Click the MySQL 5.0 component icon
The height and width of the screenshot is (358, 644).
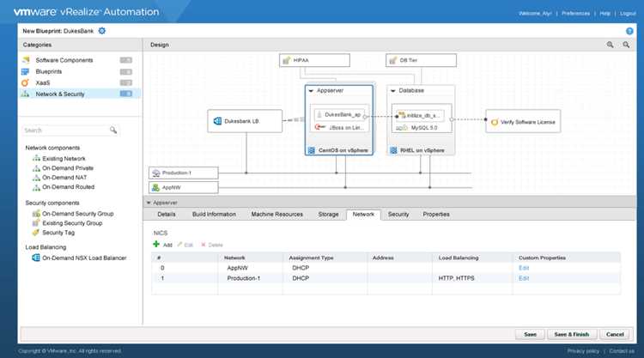401,128
